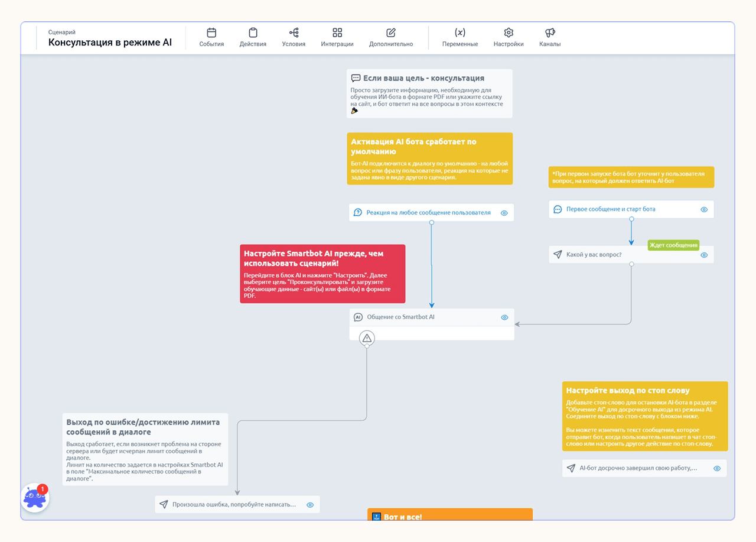Screen dimensions: 756x542
Task: Click the red Настройте Smartbot AI note
Action: click(x=322, y=274)
